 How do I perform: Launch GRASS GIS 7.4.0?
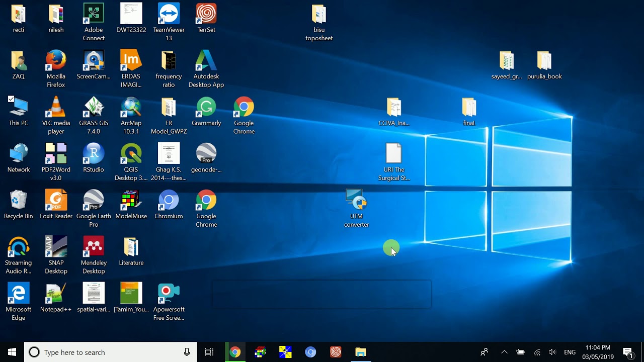(x=94, y=116)
